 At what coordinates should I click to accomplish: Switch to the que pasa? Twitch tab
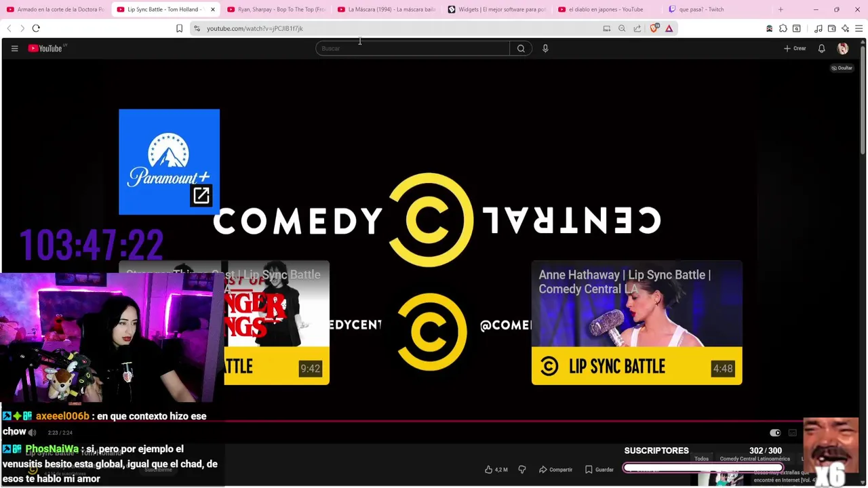pos(717,9)
